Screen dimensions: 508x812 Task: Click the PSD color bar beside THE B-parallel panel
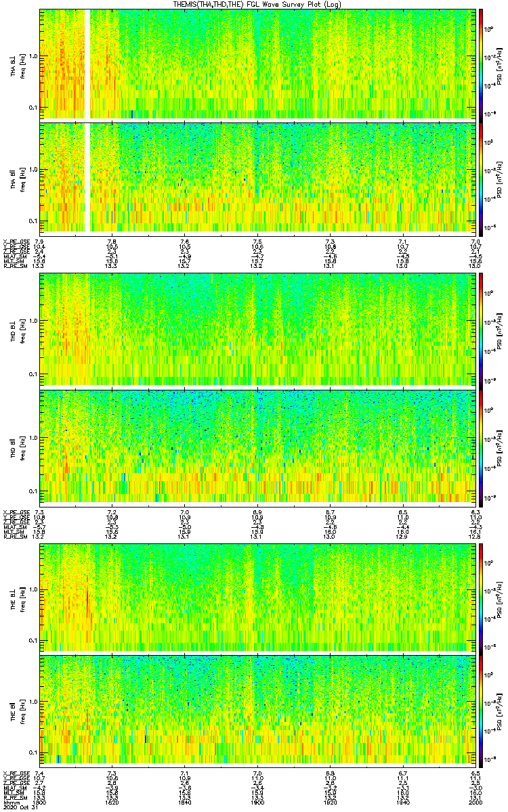click(481, 710)
